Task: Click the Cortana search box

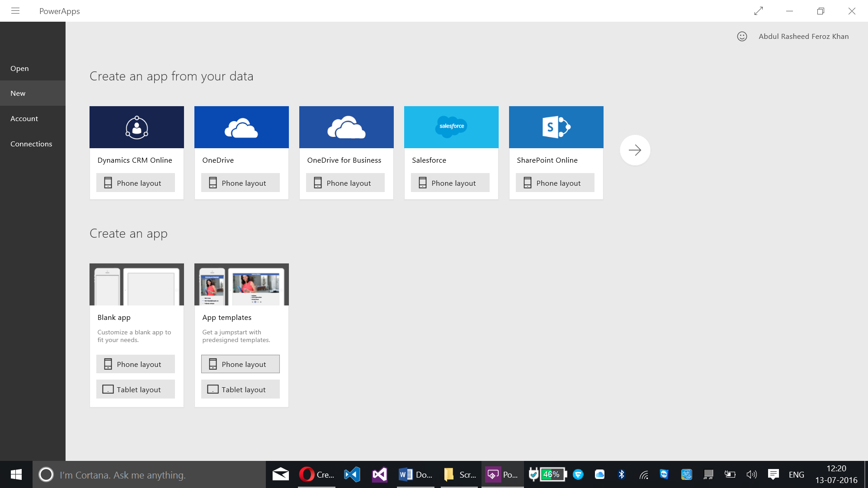Action: pyautogui.click(x=149, y=474)
